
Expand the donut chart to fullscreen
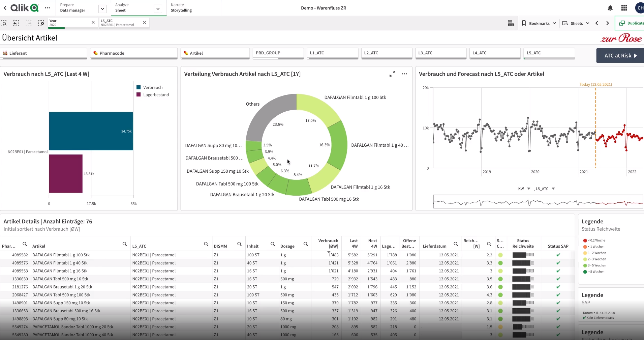[392, 74]
